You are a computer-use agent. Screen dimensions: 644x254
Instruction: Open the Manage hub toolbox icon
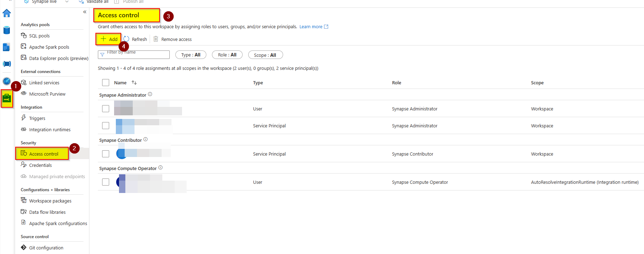[7, 98]
